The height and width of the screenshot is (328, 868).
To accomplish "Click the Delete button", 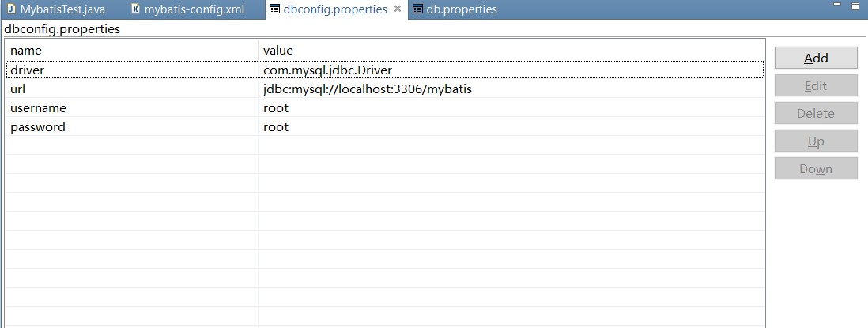I will pyautogui.click(x=815, y=113).
